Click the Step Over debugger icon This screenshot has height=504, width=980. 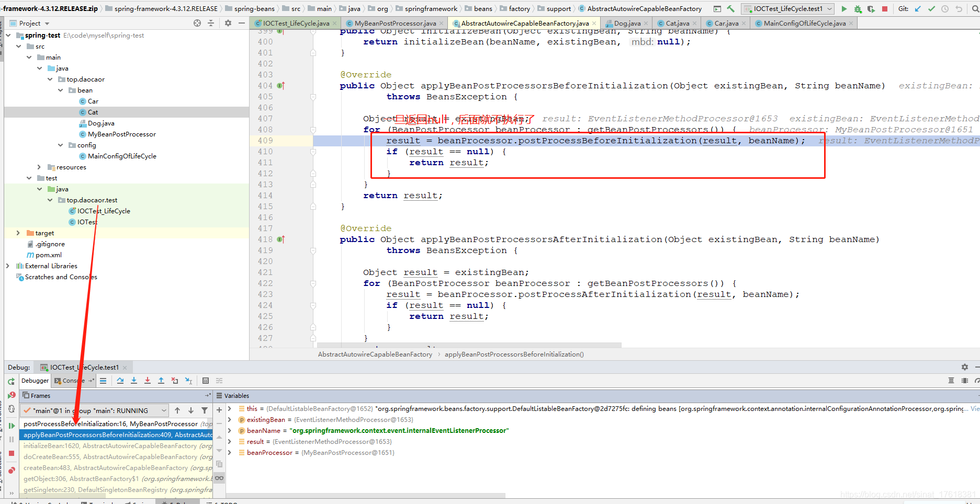120,381
